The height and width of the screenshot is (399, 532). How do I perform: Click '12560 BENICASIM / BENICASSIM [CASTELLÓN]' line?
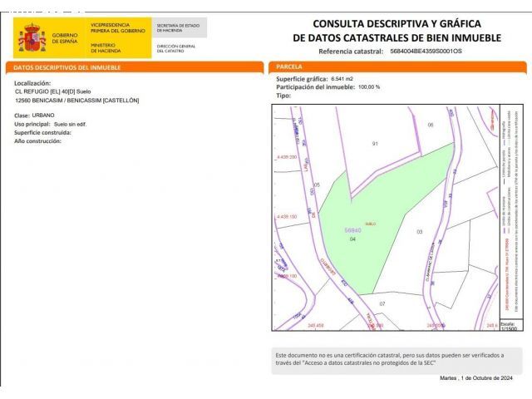click(x=77, y=101)
